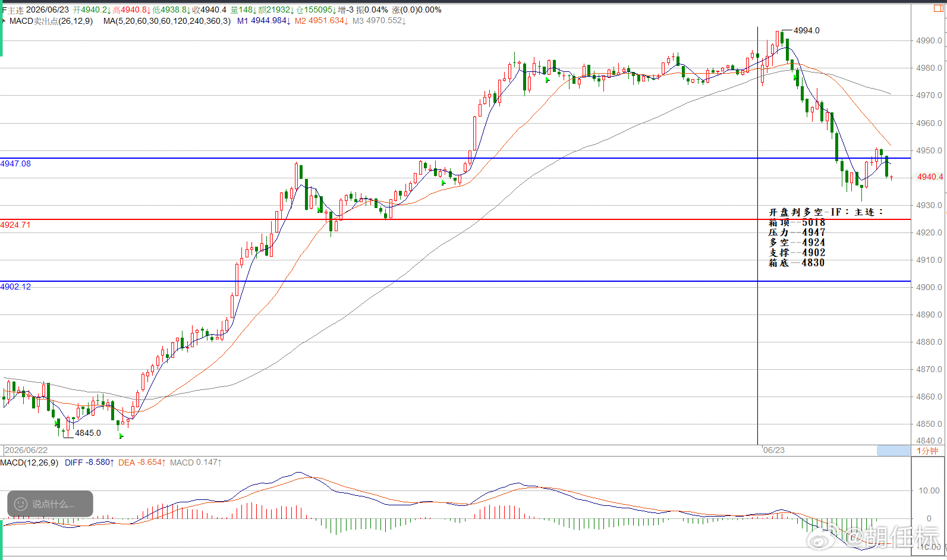Click the 4990.0 price axis tick
The width and height of the screenshot is (947, 560).
pyautogui.click(x=929, y=40)
